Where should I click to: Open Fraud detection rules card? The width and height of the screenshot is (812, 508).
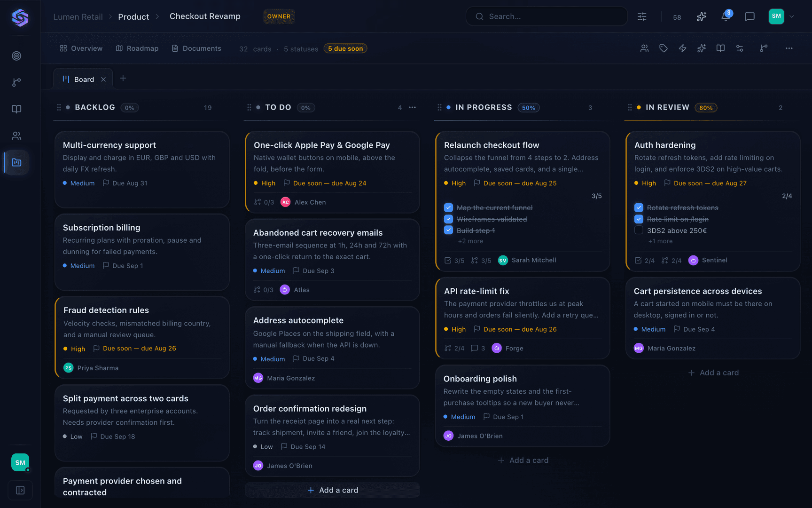tap(142, 338)
